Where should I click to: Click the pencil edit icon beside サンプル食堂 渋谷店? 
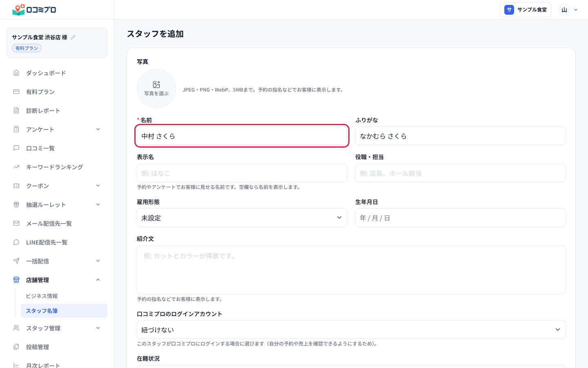(x=73, y=37)
